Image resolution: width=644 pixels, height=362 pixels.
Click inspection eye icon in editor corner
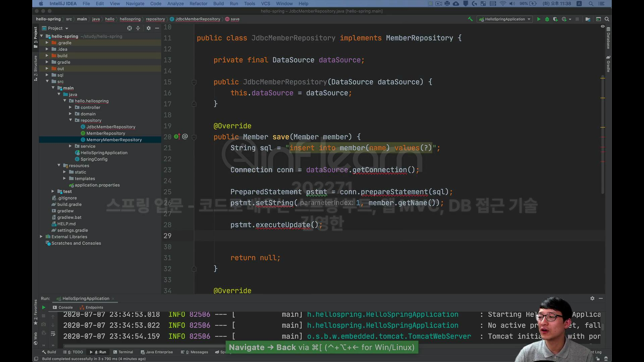click(x=602, y=26)
